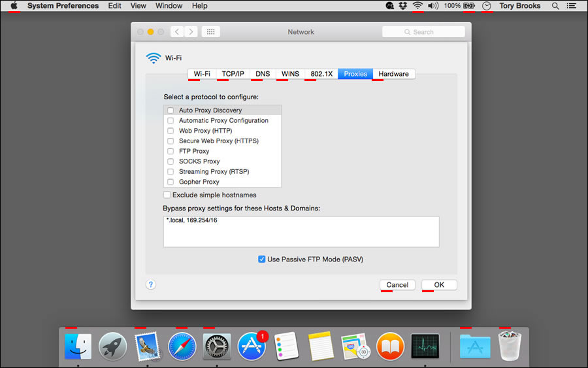Open Finder from the Dock
The height and width of the screenshot is (368, 588).
(78, 346)
